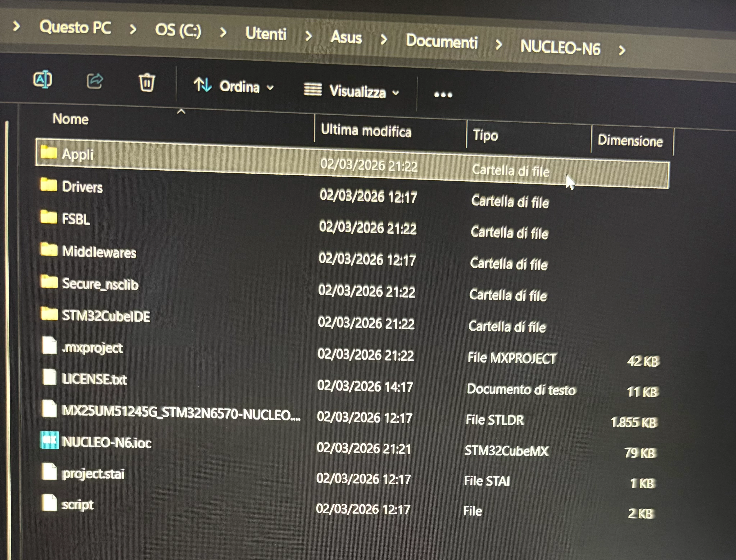Select the STM32CubeIDE folder name

106,316
